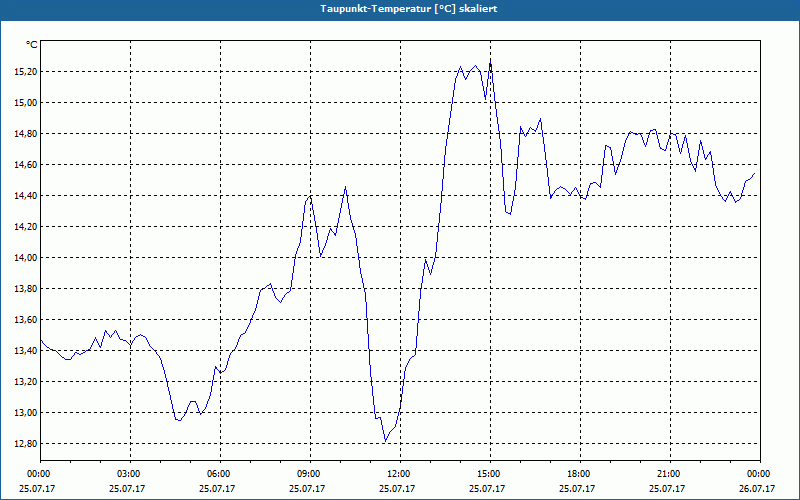Click the 21:00 time label
This screenshot has height=500, width=800.
coord(670,474)
